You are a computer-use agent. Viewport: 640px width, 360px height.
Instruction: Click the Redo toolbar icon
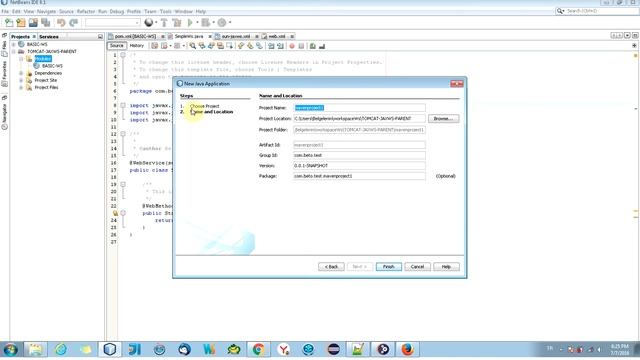pyautogui.click(x=73, y=22)
